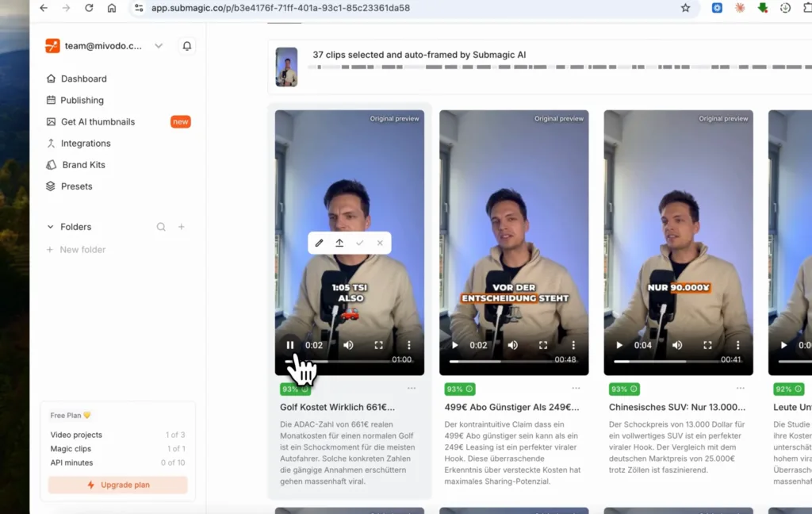Click Video projects usage row
This screenshot has width=812, height=514.
(x=117, y=435)
